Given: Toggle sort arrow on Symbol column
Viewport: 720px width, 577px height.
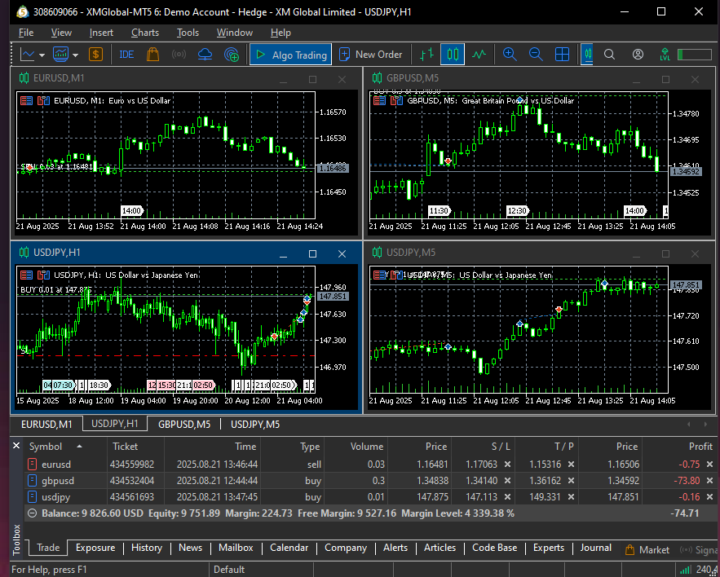Looking at the screenshot, I should pos(79,446).
